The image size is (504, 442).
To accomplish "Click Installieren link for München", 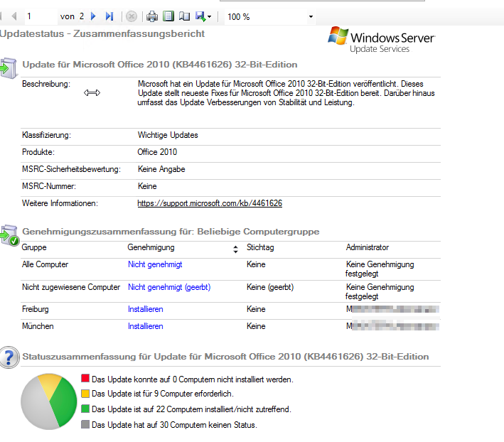I will coord(145,326).
